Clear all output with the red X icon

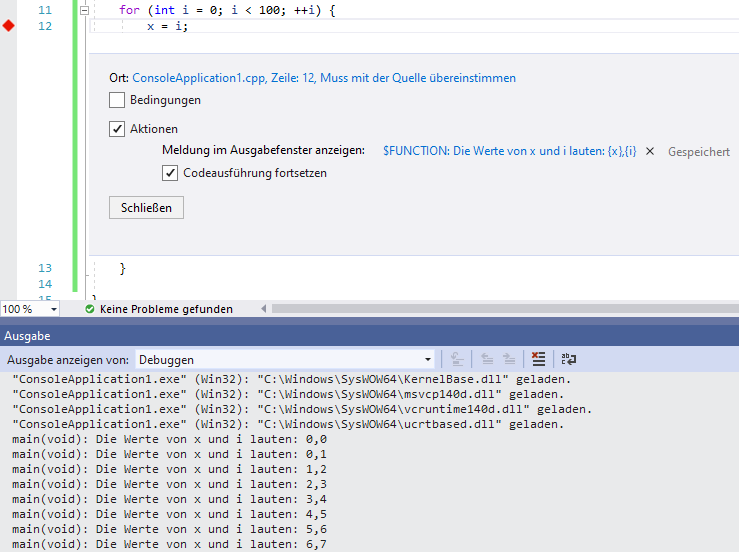pos(538,359)
